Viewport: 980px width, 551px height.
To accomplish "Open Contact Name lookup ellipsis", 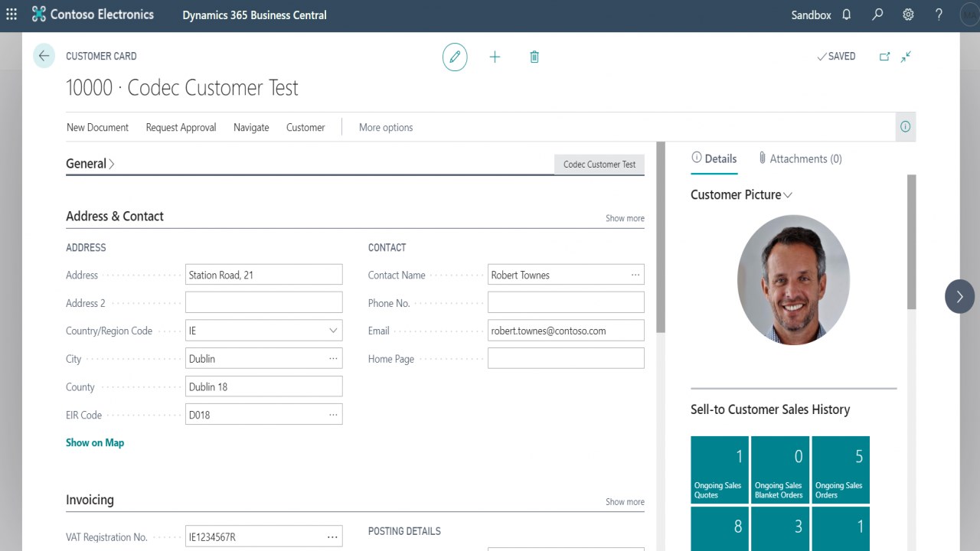I will click(x=635, y=275).
